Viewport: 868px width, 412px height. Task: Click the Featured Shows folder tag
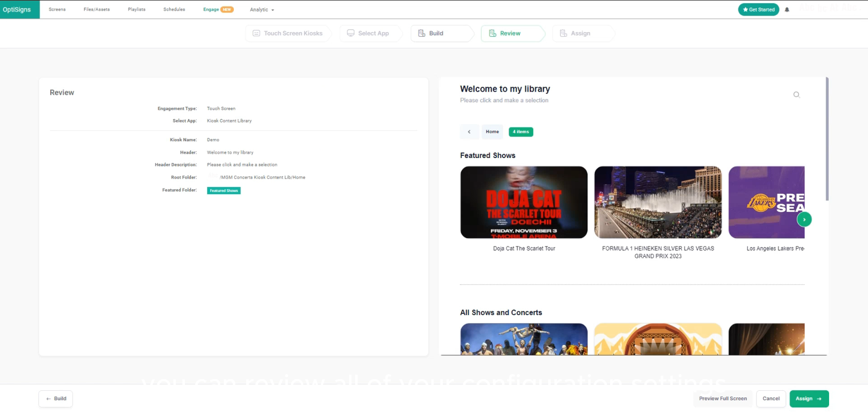tap(224, 191)
